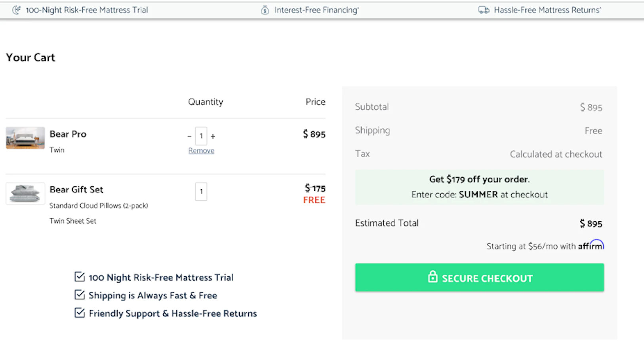Open the Bear Gift Set pillow thumbnail

[x=25, y=194]
